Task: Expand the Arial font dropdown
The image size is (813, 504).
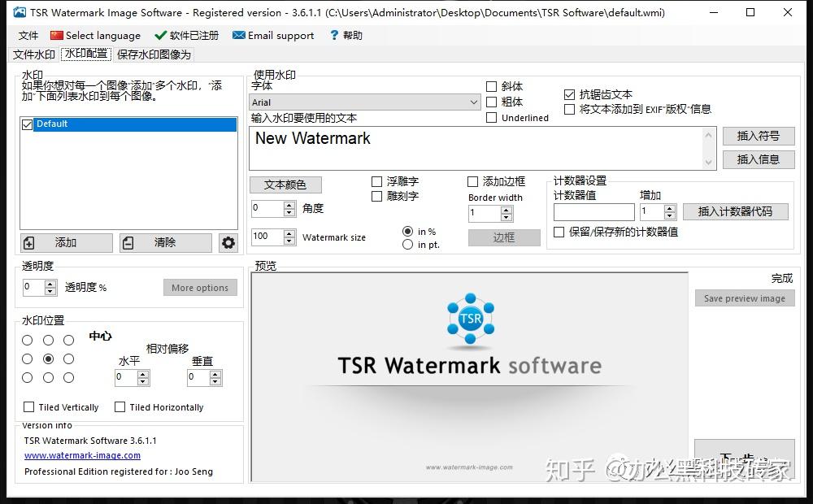Action: 365,102
